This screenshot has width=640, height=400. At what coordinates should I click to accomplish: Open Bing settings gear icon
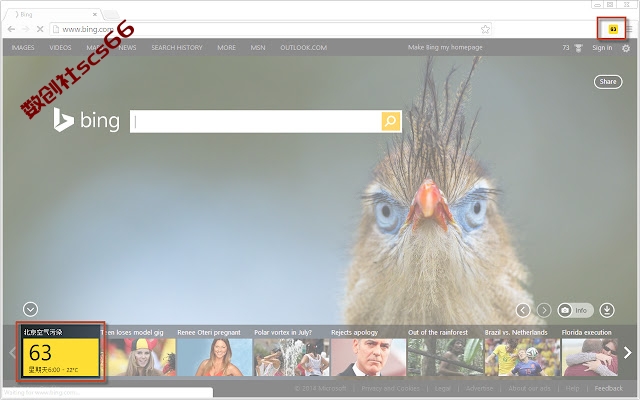click(x=626, y=48)
